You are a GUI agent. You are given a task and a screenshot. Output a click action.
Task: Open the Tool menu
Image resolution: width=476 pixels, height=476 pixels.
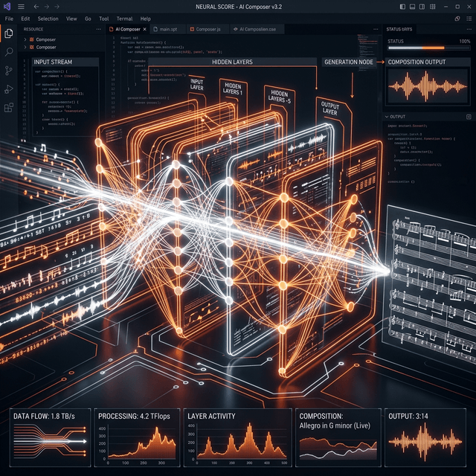(x=104, y=19)
